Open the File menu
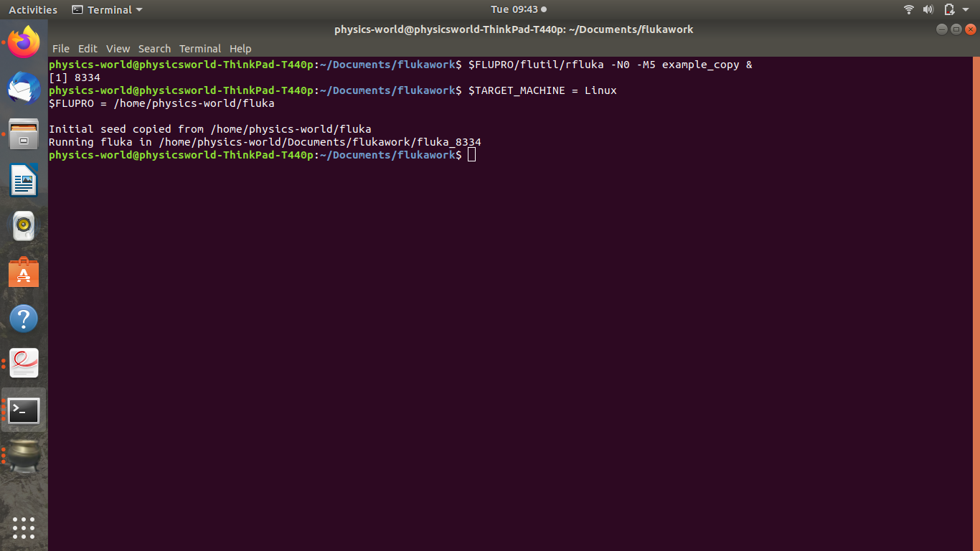The height and width of the screenshot is (551, 980). click(x=61, y=49)
